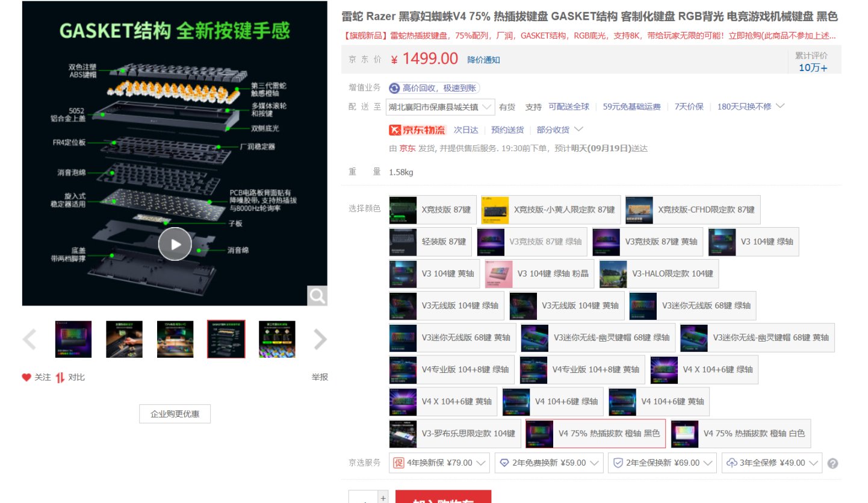
Task: Choose V3无线版 104键 黄轴 variant
Action: click(x=566, y=306)
